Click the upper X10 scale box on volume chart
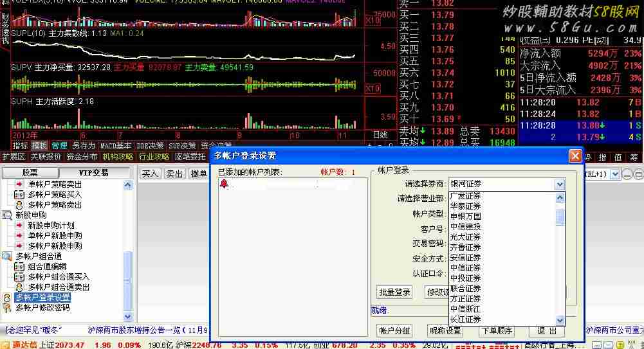 (x=373, y=20)
